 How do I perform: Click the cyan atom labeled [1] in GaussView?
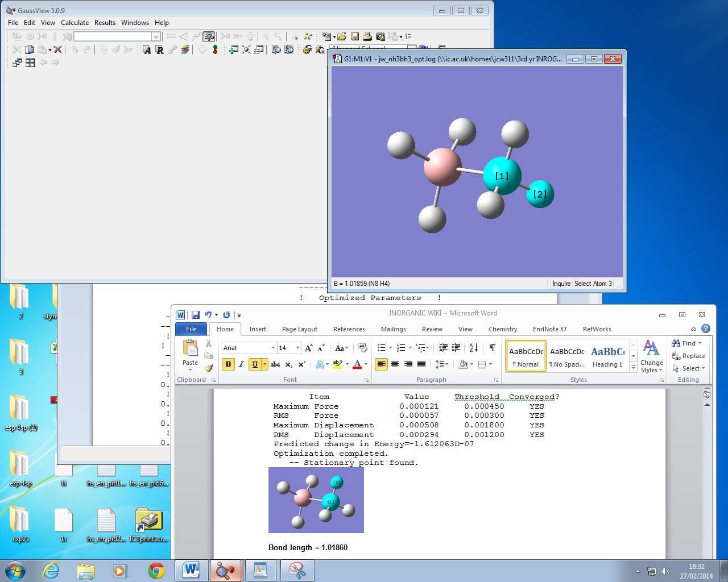(x=502, y=176)
